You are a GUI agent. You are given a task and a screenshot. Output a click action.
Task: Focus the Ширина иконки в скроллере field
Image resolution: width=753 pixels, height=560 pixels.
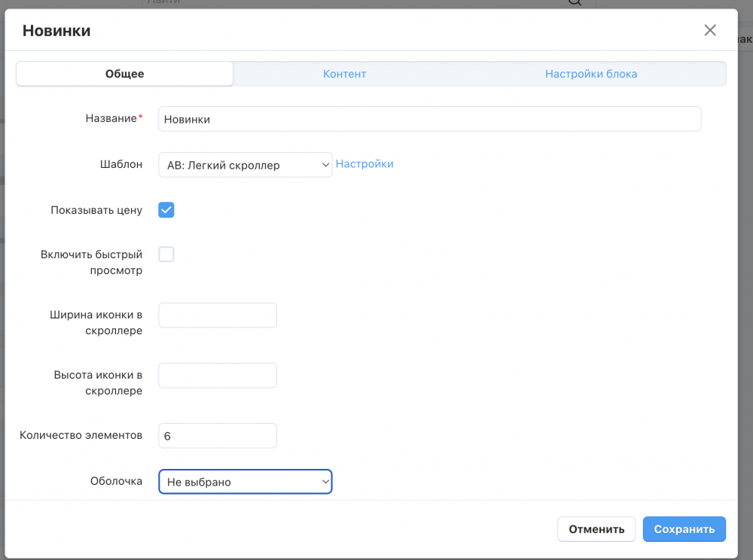[218, 315]
